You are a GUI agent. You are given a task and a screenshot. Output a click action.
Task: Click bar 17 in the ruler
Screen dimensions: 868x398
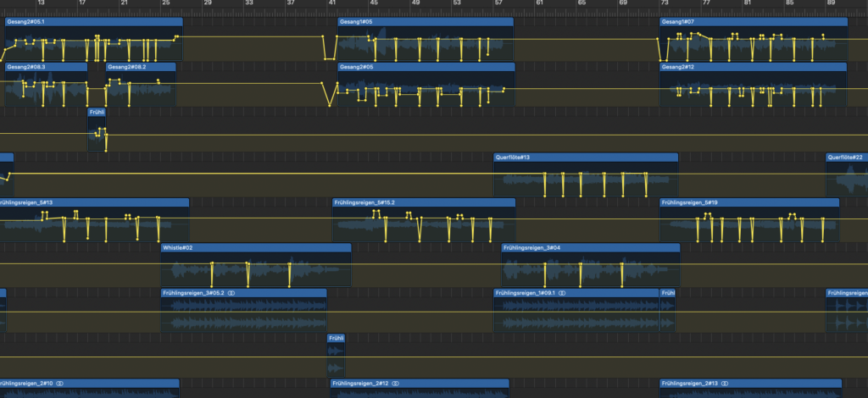[x=83, y=3]
